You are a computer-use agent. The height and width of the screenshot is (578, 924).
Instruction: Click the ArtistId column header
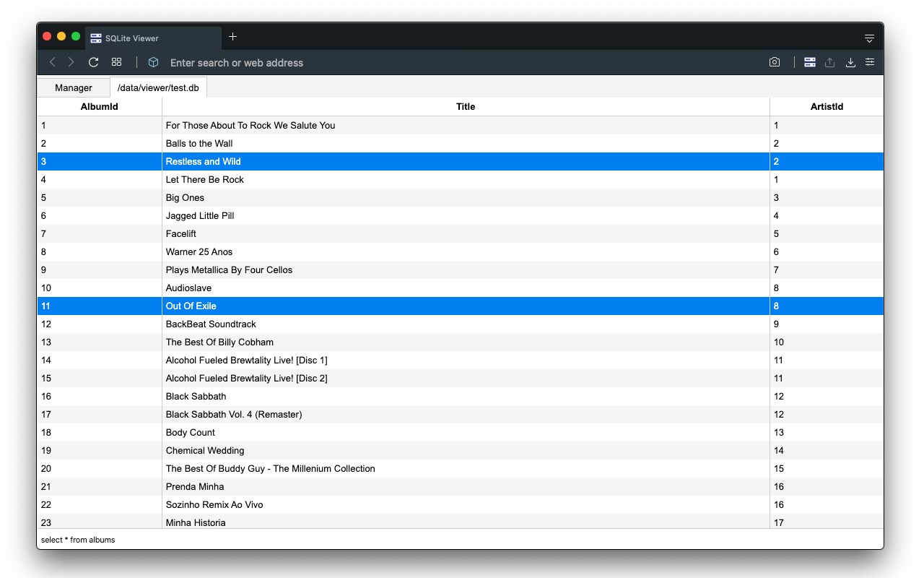click(x=827, y=106)
